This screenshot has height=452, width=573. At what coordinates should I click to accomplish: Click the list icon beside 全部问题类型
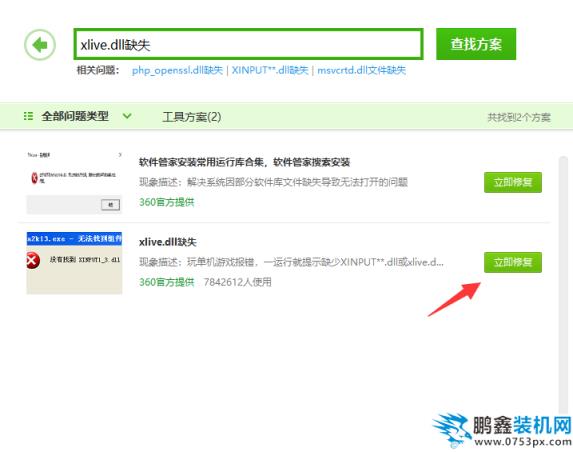tap(28, 116)
